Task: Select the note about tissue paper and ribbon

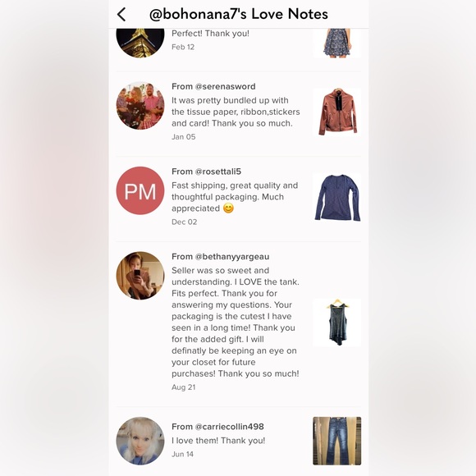Action: pyautogui.click(x=236, y=112)
